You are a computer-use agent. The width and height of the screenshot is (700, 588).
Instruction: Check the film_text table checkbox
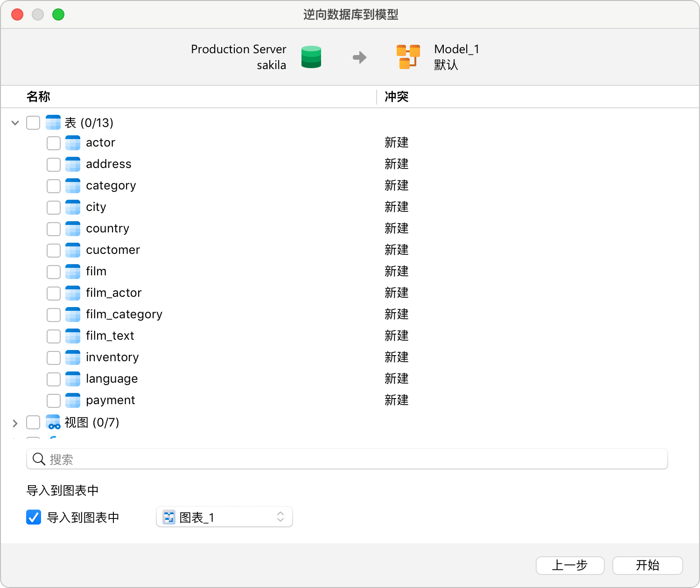[x=54, y=336]
